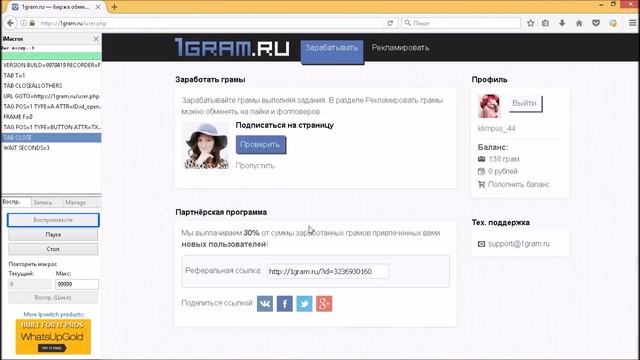Open the Firefox hamburger menu
The width and height of the screenshot is (640, 360).
click(x=632, y=23)
